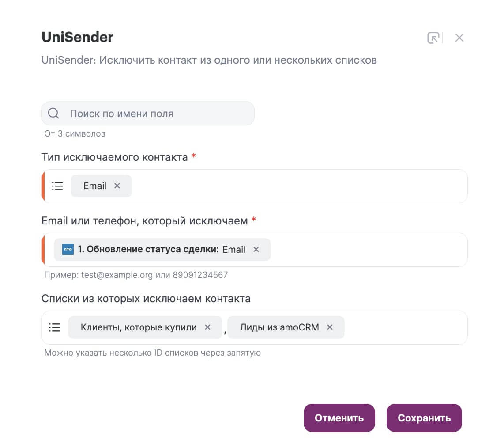Click the search magnifier icon
Screen dimensions: 504x448
(53, 113)
